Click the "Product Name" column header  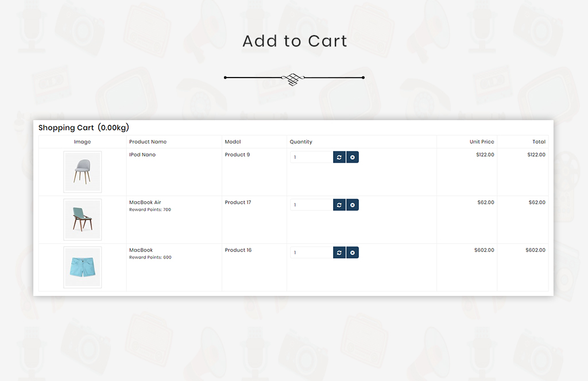(148, 142)
